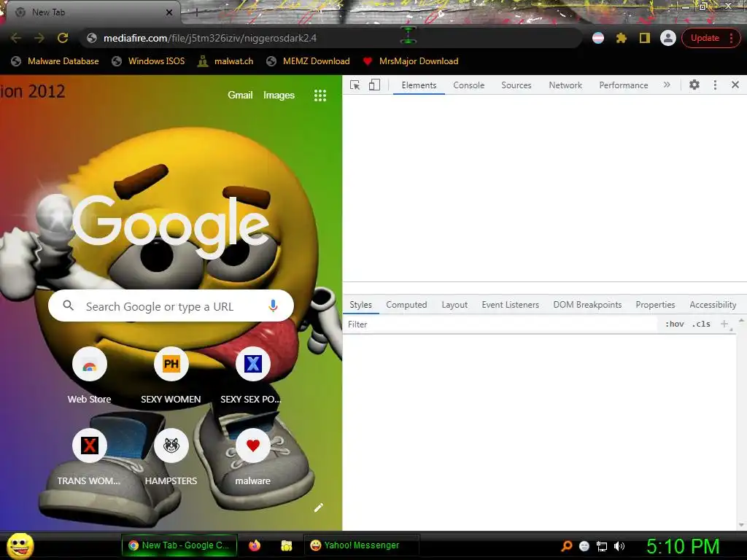Switch to the Sources tab
Viewport: 747px width, 560px height.
tap(516, 85)
